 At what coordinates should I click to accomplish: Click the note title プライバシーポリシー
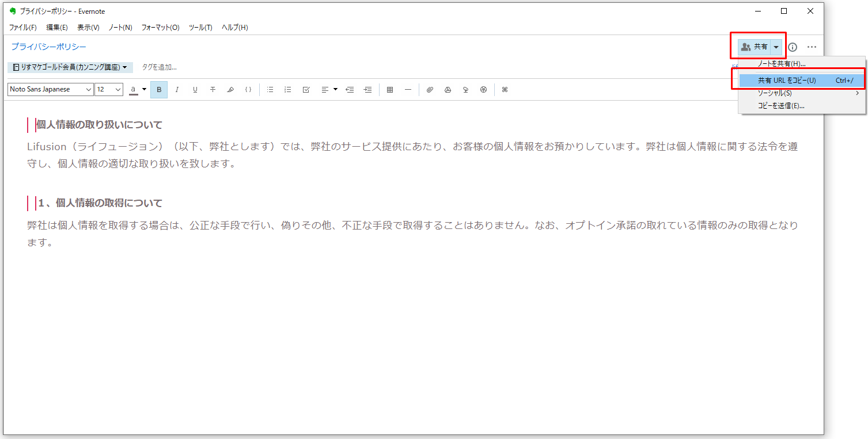click(49, 47)
